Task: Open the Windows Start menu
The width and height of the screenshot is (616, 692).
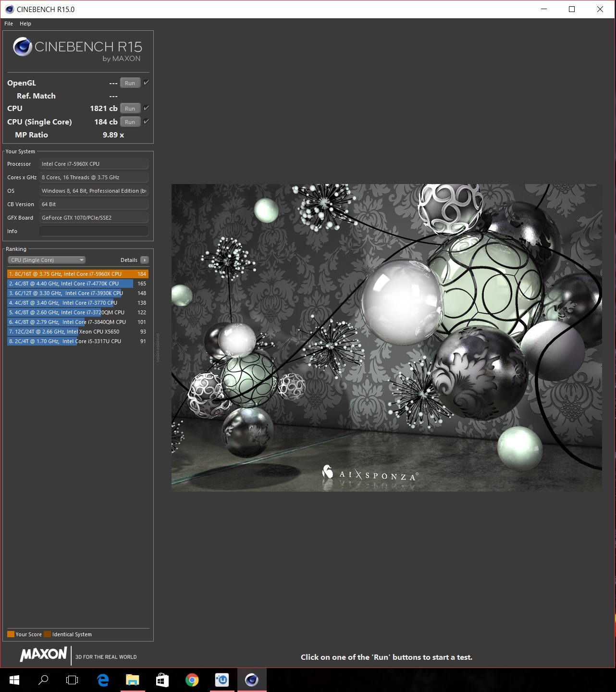Action: point(14,680)
